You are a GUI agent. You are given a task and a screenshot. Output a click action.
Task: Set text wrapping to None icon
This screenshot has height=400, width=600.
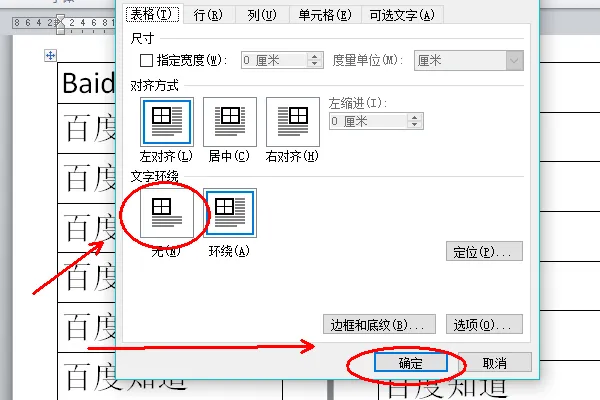coord(167,213)
